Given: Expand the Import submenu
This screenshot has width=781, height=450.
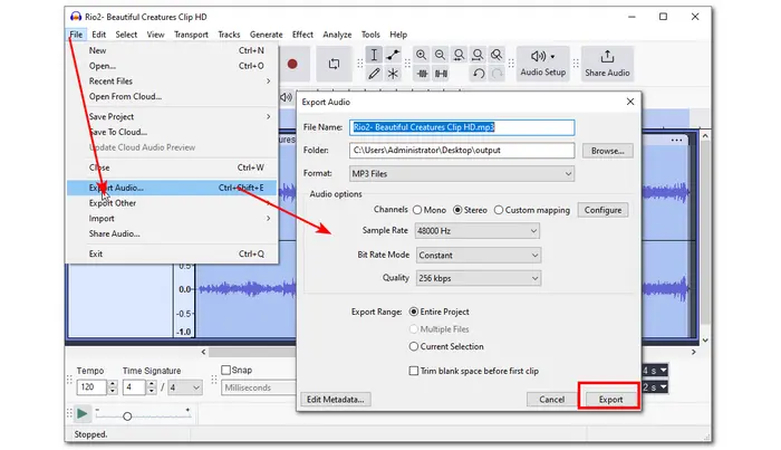Looking at the screenshot, I should 171,218.
